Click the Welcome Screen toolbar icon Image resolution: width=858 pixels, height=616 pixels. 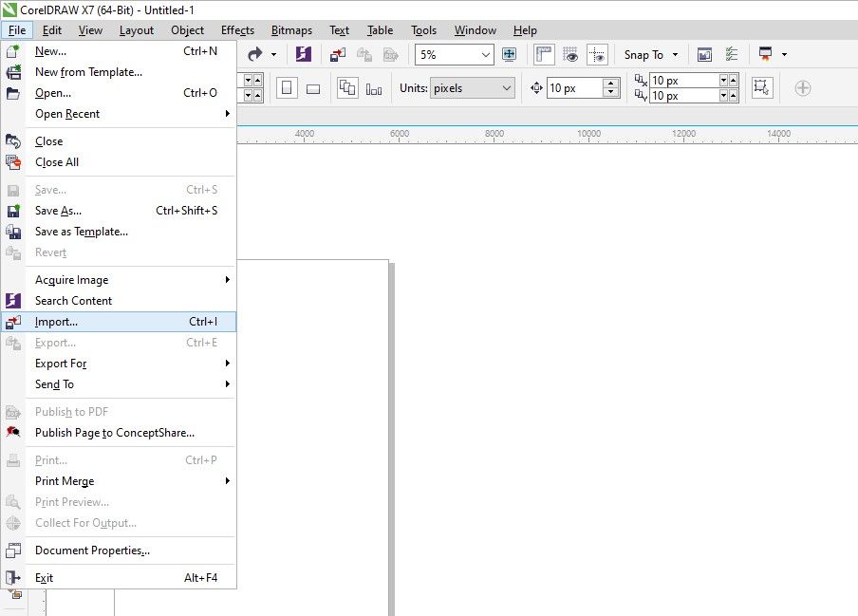[x=704, y=55]
